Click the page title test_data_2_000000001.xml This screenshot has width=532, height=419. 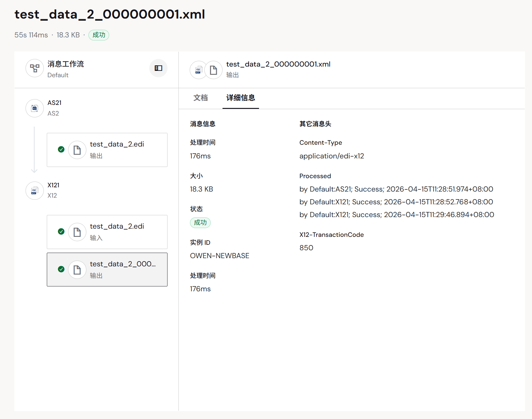click(x=110, y=14)
